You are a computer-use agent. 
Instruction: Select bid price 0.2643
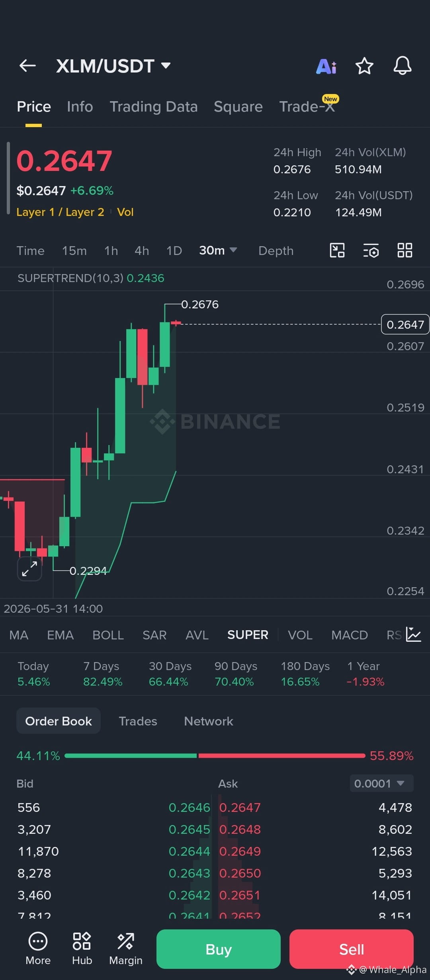pyautogui.click(x=189, y=873)
